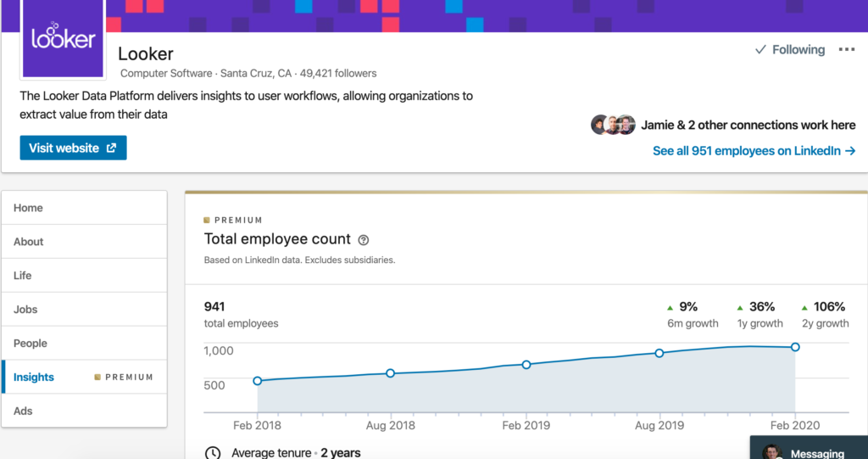Click the connections' profile photos cluster
Image resolution: width=868 pixels, height=459 pixels.
coord(613,125)
